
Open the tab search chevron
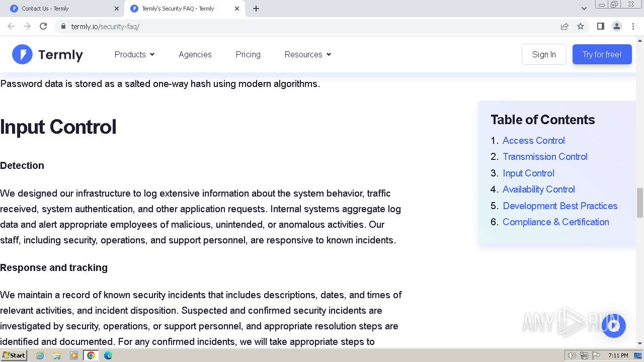click(584, 9)
